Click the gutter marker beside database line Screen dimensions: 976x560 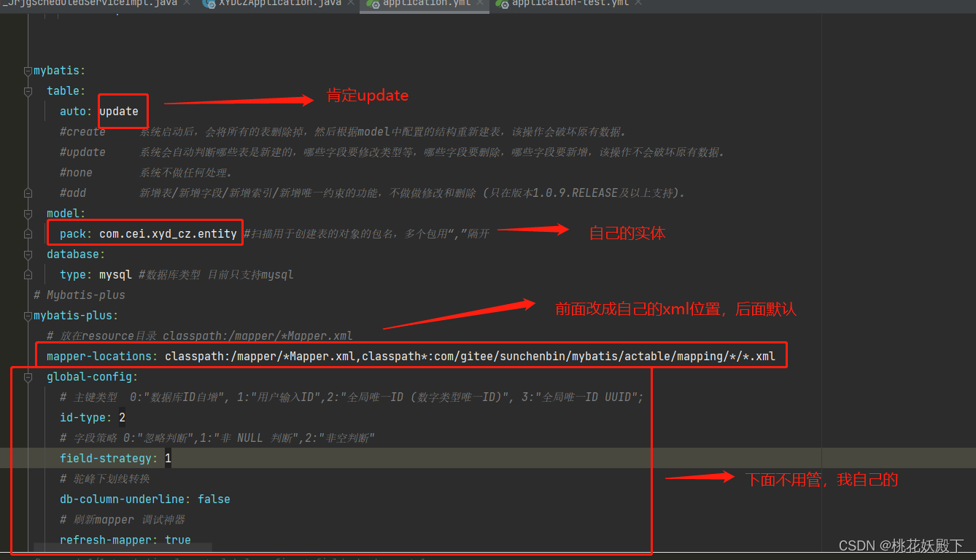[x=28, y=254]
